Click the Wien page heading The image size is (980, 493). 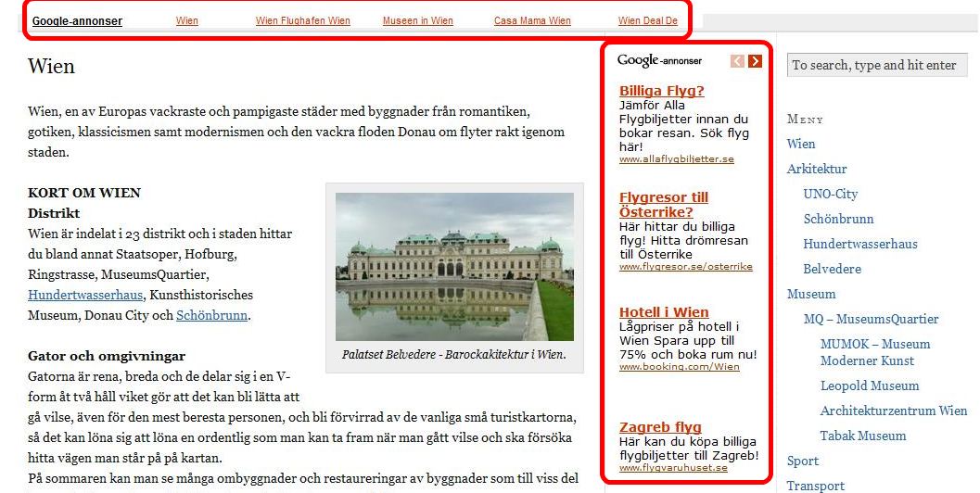51,66
